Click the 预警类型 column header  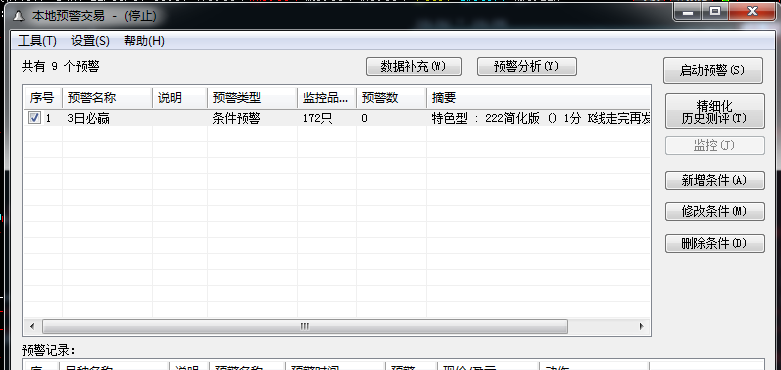click(253, 98)
